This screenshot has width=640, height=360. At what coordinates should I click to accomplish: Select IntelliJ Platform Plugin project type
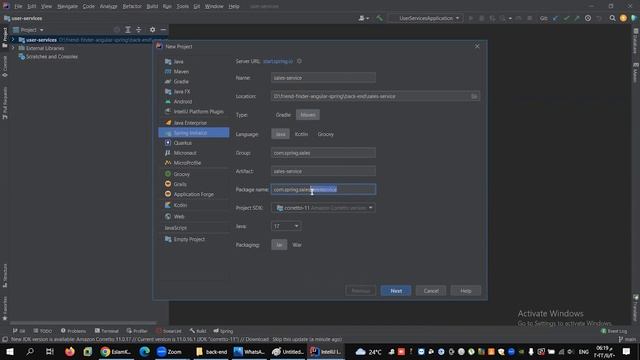[x=198, y=111]
